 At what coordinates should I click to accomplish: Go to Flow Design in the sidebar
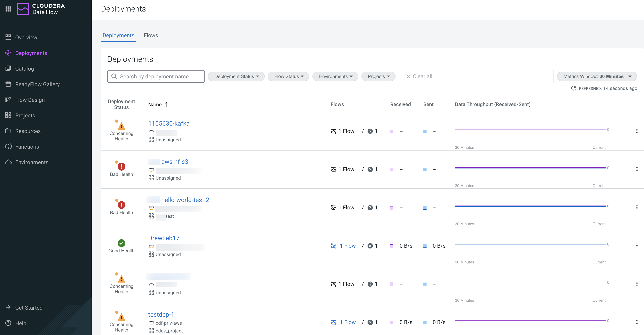point(30,100)
